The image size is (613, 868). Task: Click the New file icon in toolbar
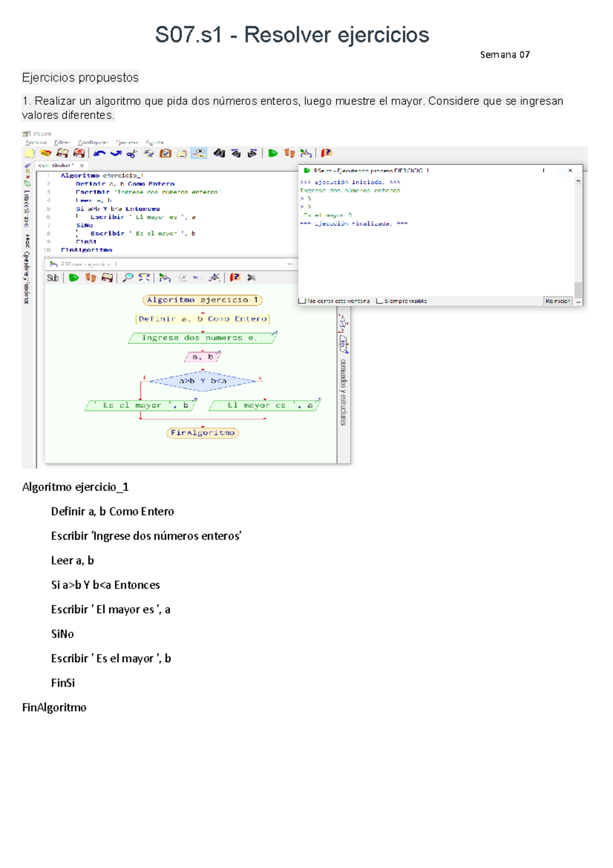click(30, 153)
